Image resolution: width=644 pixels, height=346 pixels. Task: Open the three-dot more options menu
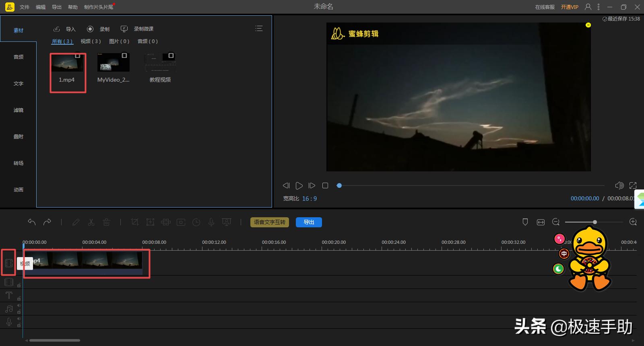click(x=599, y=7)
